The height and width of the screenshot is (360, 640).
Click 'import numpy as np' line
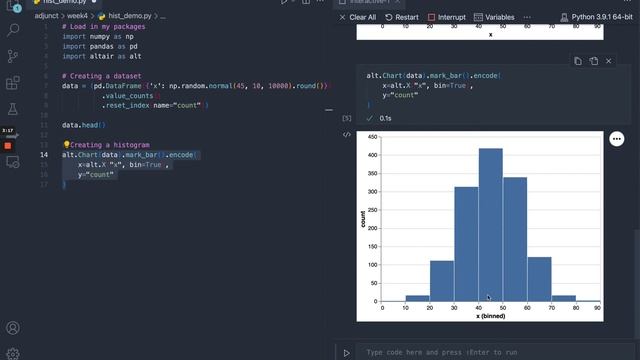(x=98, y=36)
